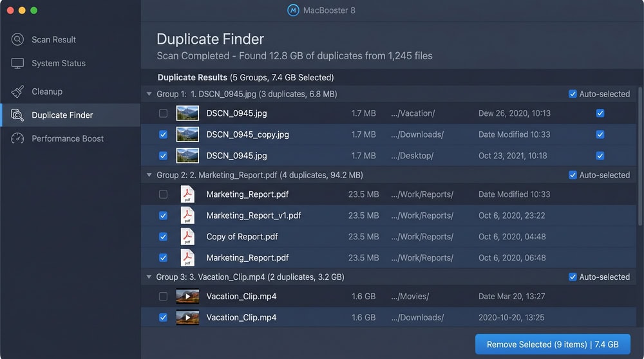Viewport: 644px width, 359px height.
Task: Click the results list vertical scrollbar
Action: pyautogui.click(x=640, y=156)
